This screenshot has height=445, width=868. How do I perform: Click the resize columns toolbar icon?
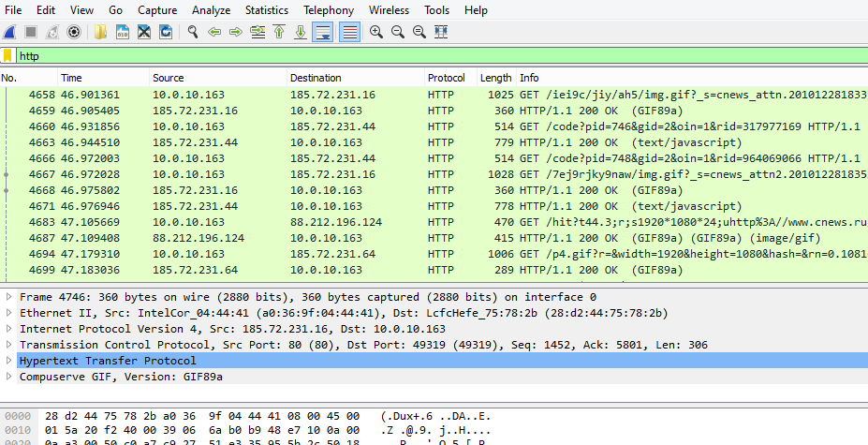[x=441, y=32]
